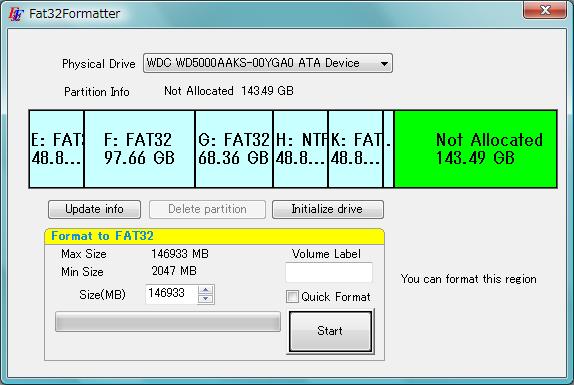Select the G: FAT32 68.36 GB partition

point(234,149)
